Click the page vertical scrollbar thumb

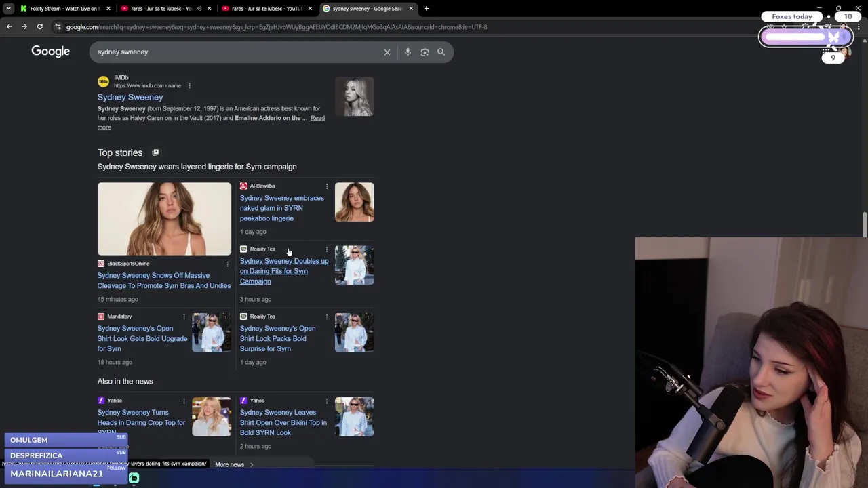tap(865, 225)
